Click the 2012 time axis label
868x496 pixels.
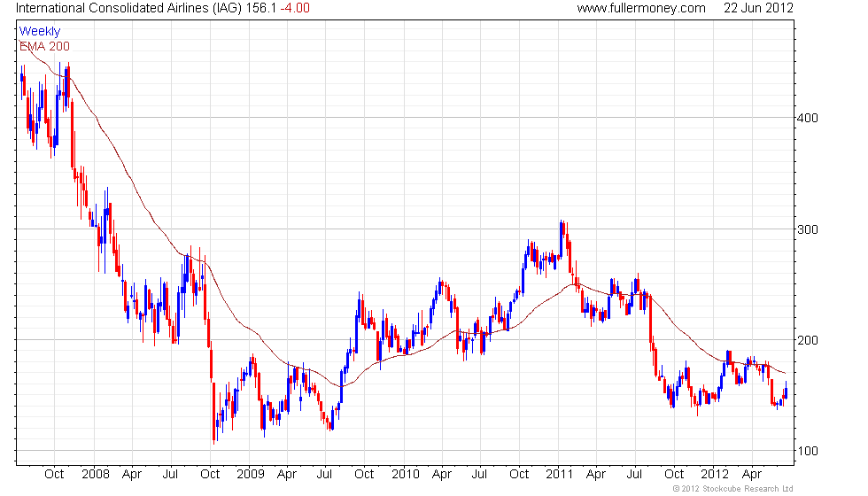[x=715, y=475]
